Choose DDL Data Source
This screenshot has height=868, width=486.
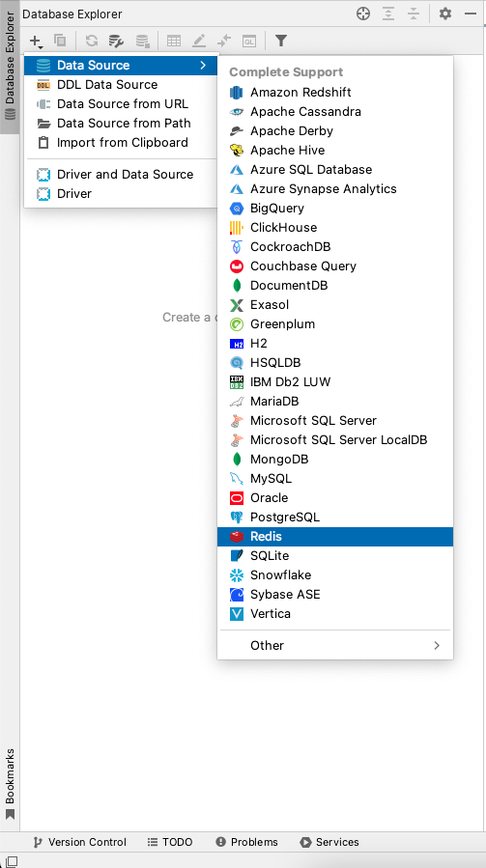tap(121, 85)
